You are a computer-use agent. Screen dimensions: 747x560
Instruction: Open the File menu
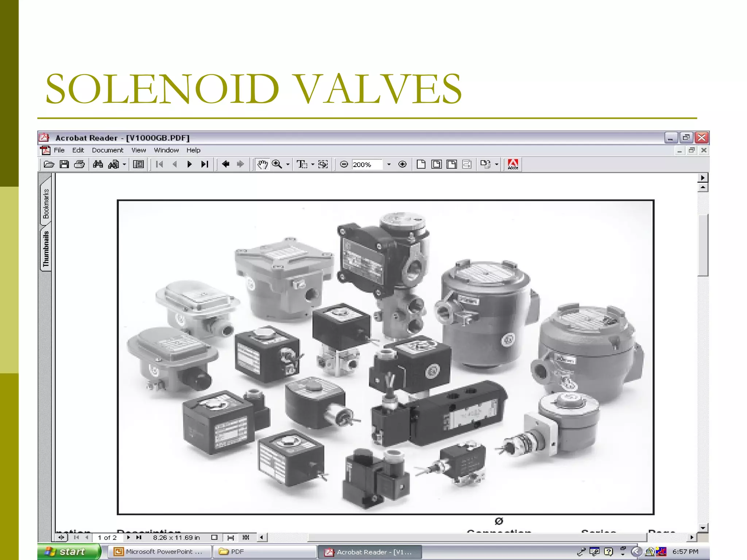click(x=59, y=150)
